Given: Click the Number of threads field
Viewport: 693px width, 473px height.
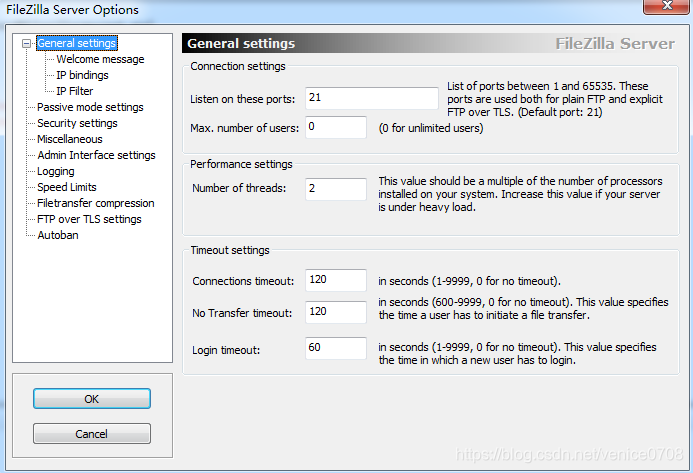Looking at the screenshot, I should (x=336, y=189).
